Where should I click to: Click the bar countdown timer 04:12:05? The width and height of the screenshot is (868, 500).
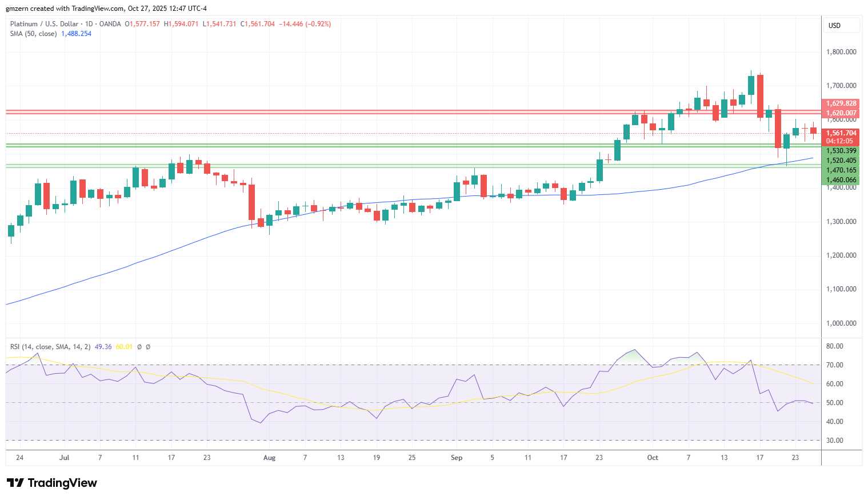tap(839, 141)
